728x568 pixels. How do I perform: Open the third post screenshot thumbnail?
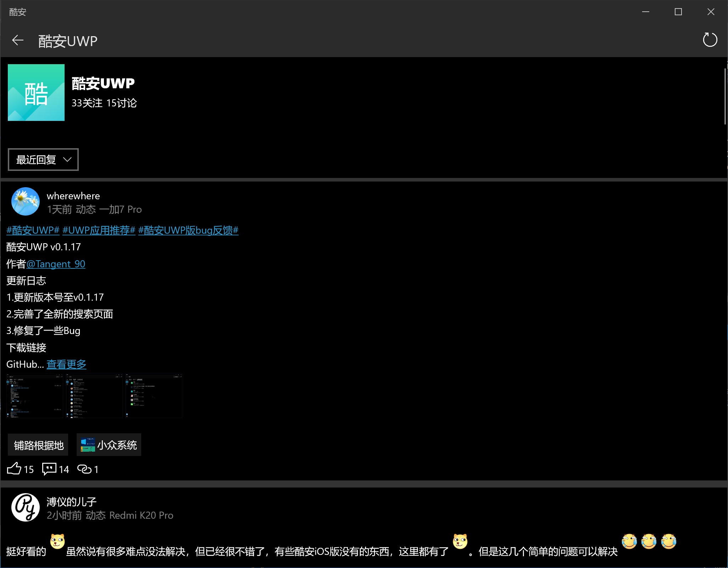154,396
